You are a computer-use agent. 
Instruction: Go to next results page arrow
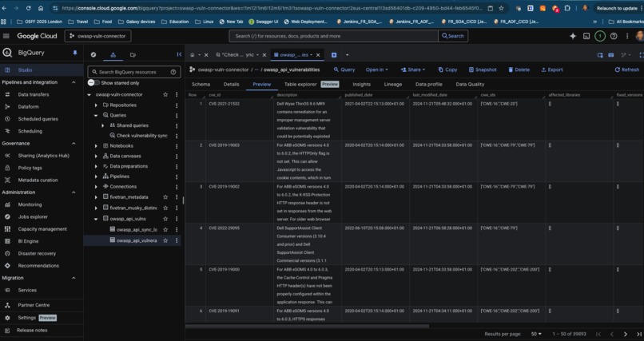(625, 334)
